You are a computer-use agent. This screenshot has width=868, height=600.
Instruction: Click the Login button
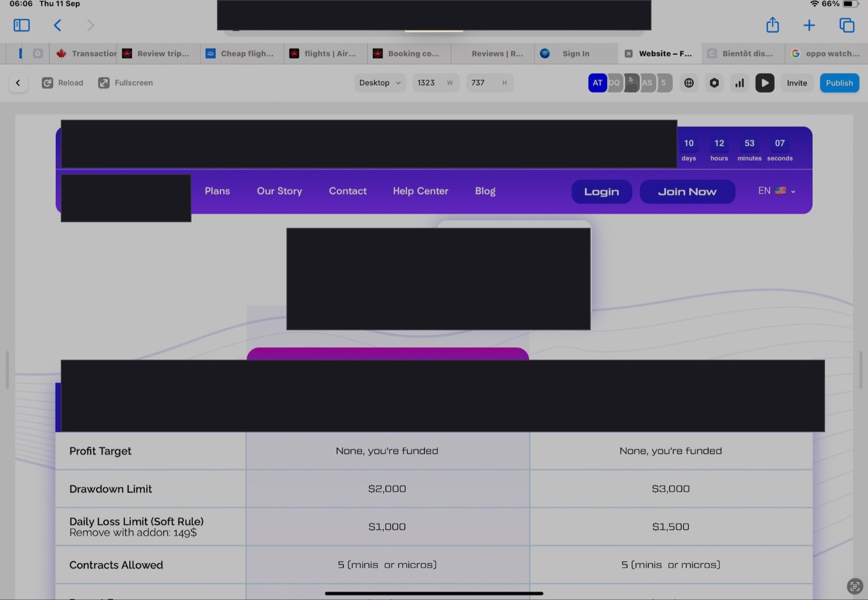tap(602, 192)
